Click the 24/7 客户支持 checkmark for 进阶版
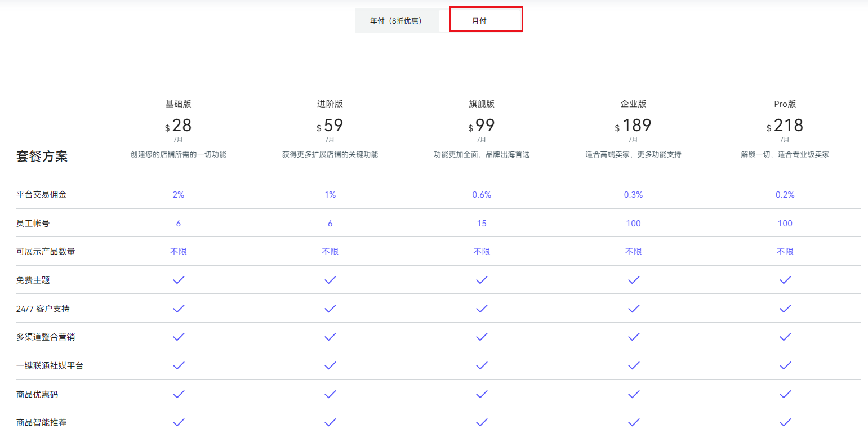Screen dimensions: 868x442 tap(330, 309)
